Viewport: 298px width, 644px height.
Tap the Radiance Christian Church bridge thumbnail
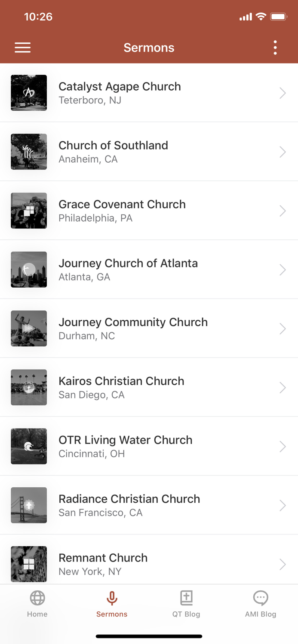[28, 505]
